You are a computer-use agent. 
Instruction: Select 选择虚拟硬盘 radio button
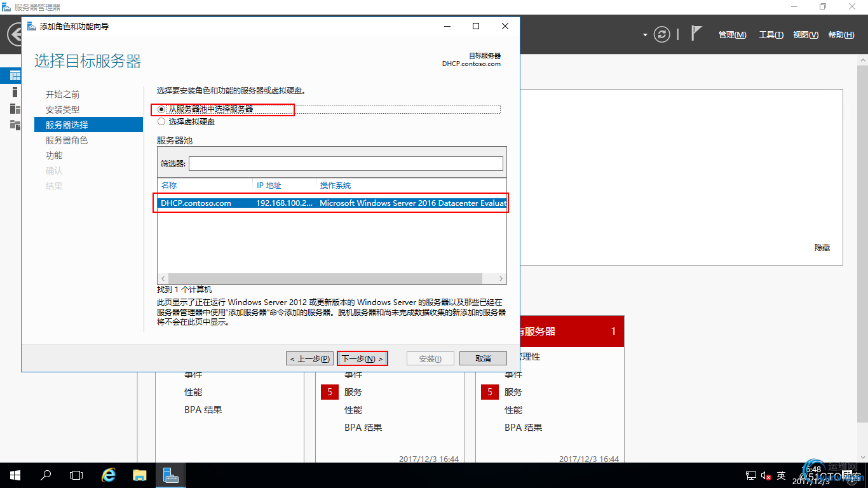coord(161,121)
